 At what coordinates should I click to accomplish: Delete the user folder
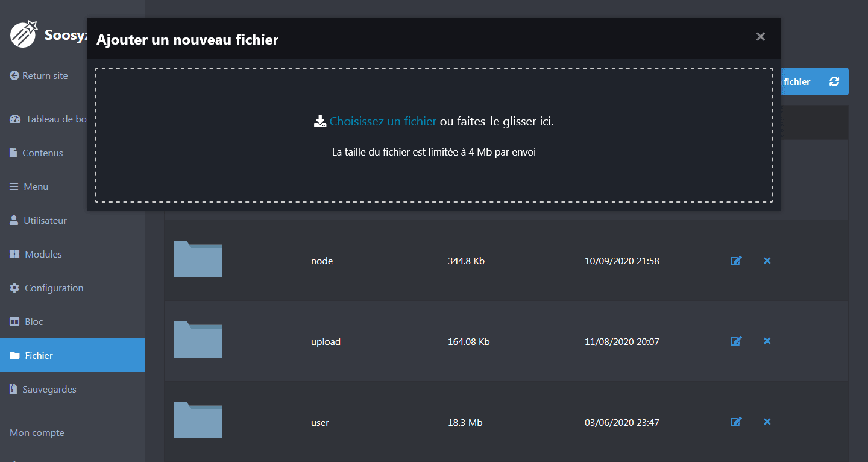click(767, 422)
